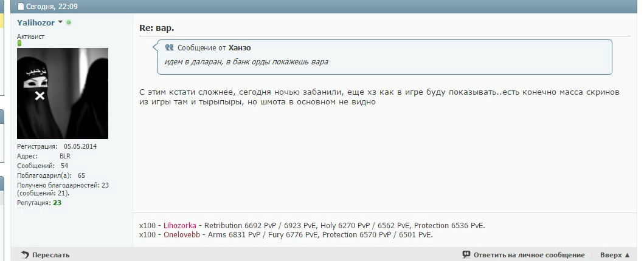
Task: Click the speech bubble icon for private reply
Action: (x=466, y=255)
